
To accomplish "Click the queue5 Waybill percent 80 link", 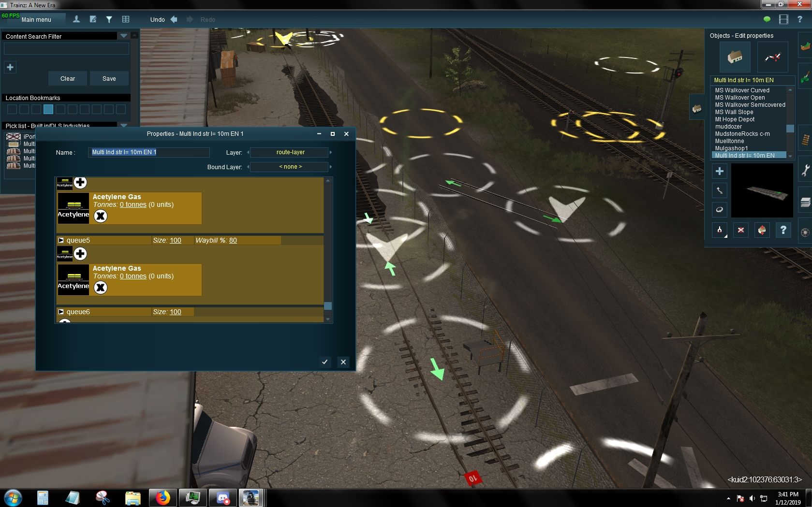I will pyautogui.click(x=233, y=240).
